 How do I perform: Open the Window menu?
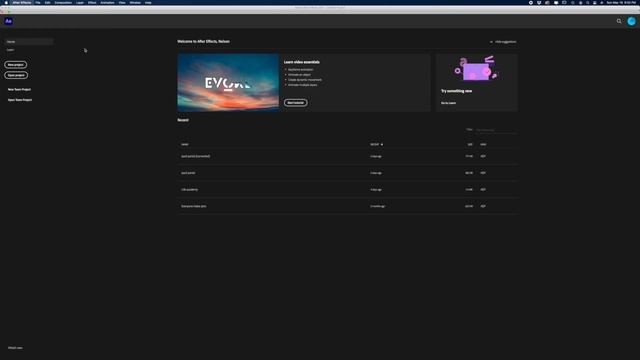(135, 2)
